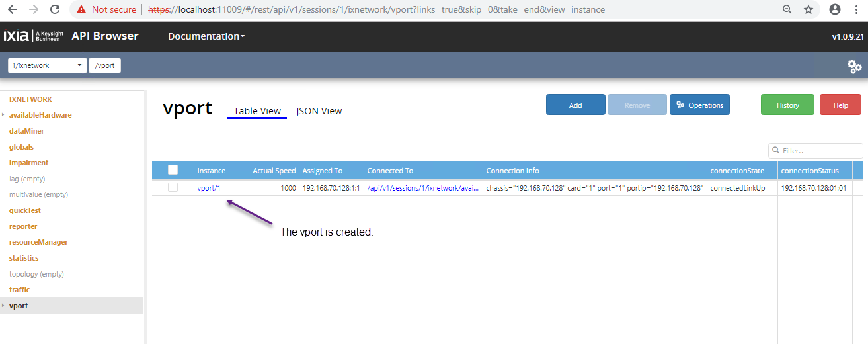Open the 1/ixnetwork session dropdown

tap(48, 65)
